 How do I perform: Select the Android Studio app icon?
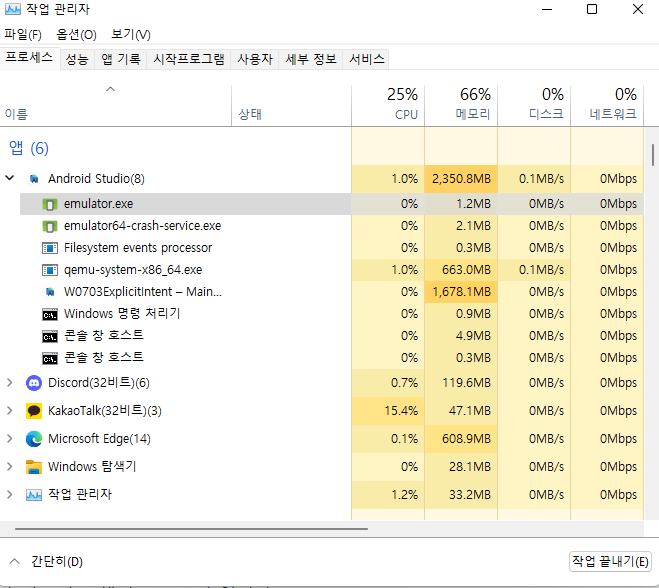coord(34,179)
